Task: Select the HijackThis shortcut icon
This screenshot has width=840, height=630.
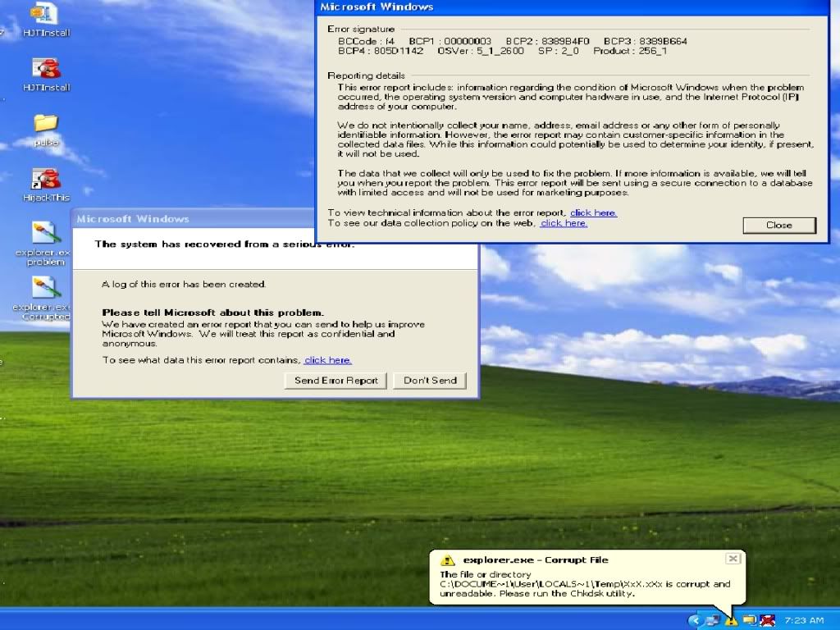Action: (46, 185)
